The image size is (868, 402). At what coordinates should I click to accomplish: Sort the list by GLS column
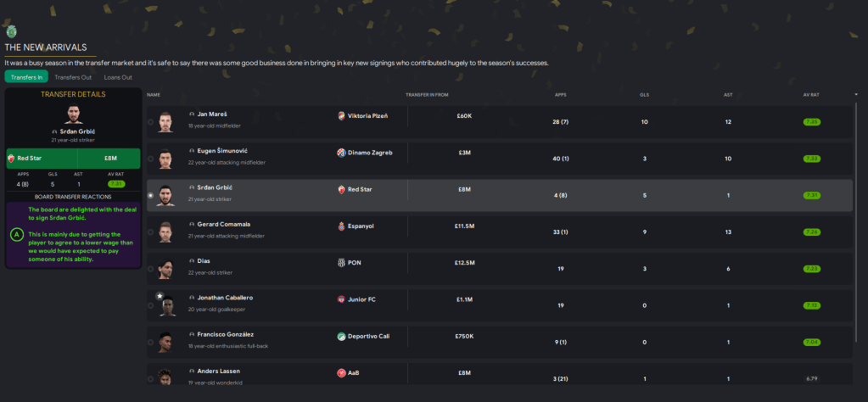click(x=644, y=94)
